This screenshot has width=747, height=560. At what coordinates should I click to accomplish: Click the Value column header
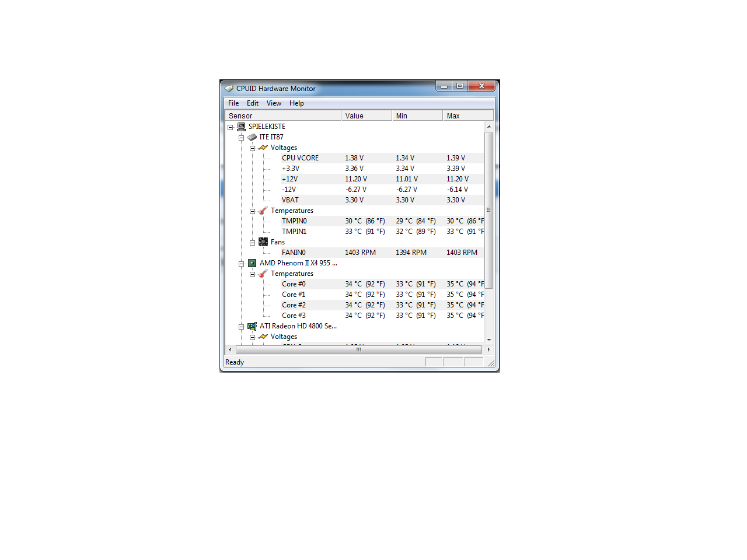(x=366, y=116)
